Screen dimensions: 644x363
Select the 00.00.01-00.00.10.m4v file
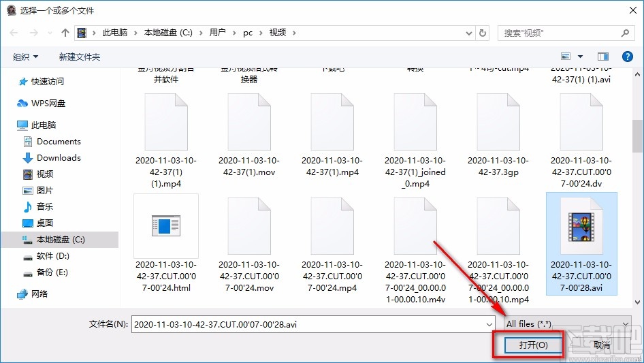tap(415, 251)
